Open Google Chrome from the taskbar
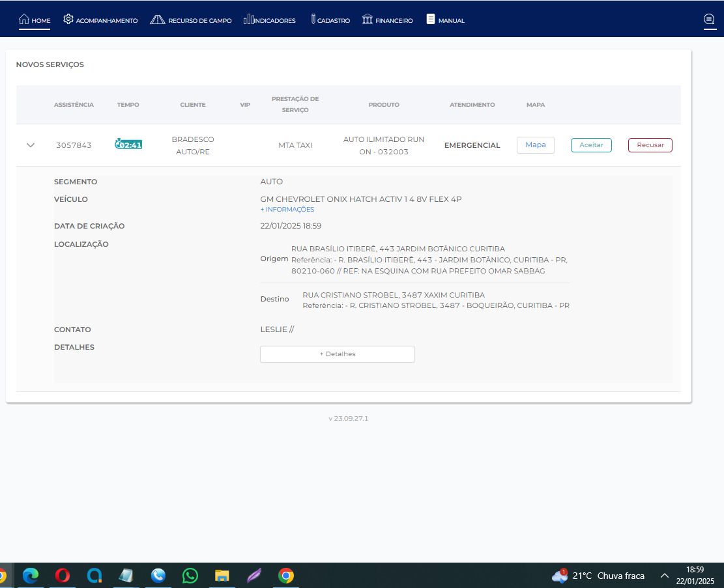Image resolution: width=724 pixels, height=588 pixels. pyautogui.click(x=285, y=576)
